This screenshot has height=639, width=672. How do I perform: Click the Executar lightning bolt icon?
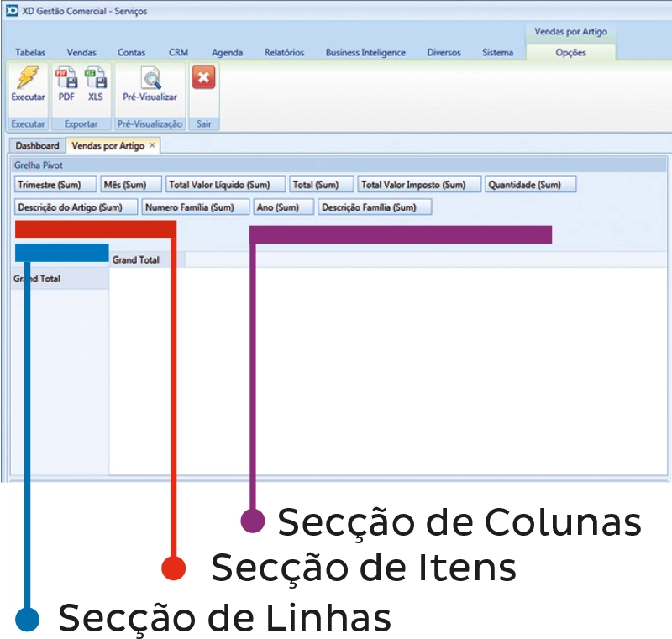click(x=28, y=80)
